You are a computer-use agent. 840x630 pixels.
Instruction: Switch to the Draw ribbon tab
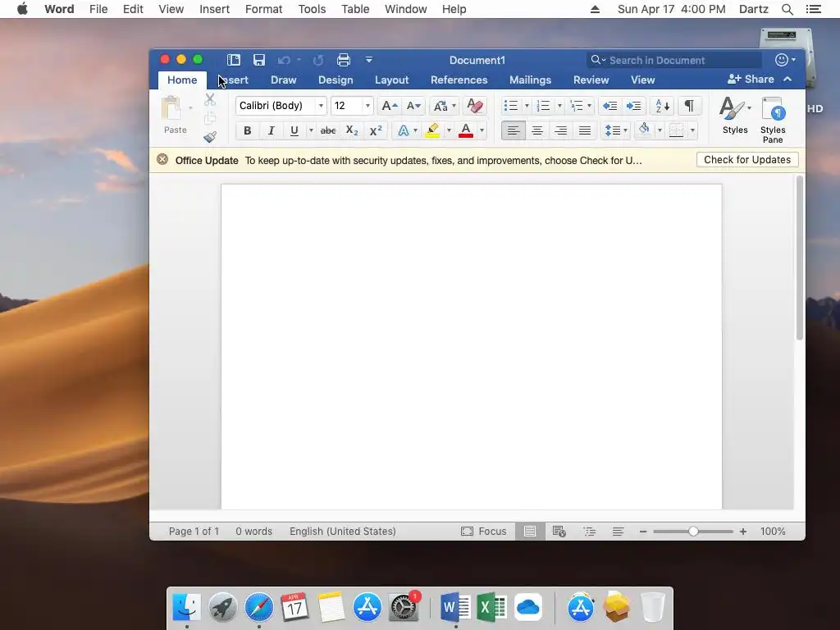(x=283, y=80)
